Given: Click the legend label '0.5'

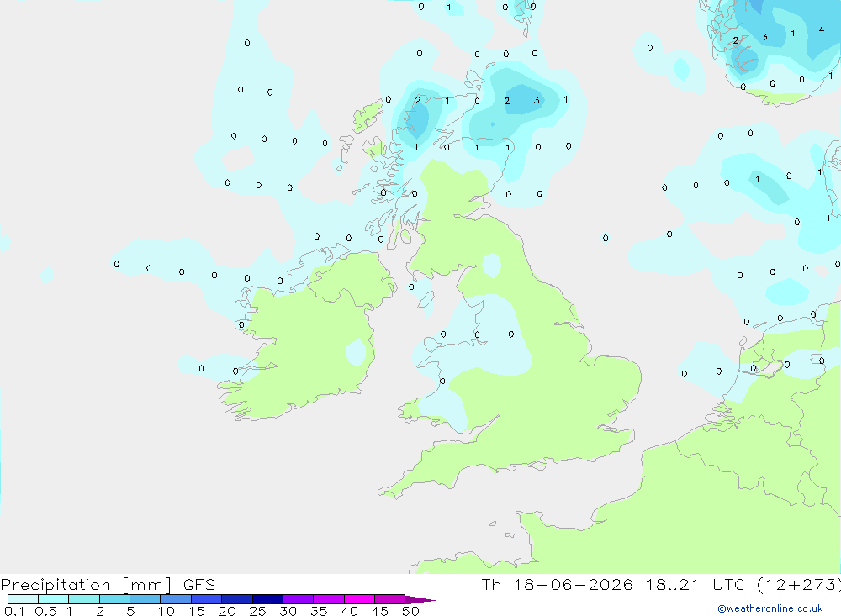Looking at the screenshot, I should [45, 611].
